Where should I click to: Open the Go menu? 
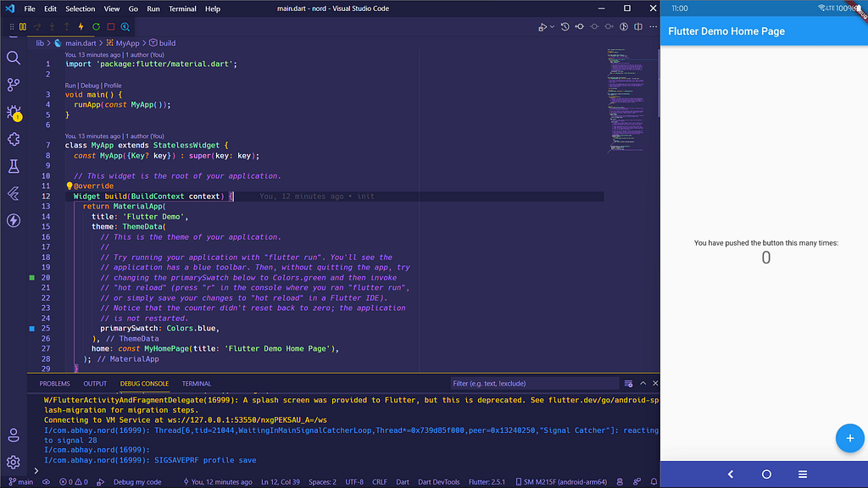click(x=133, y=8)
